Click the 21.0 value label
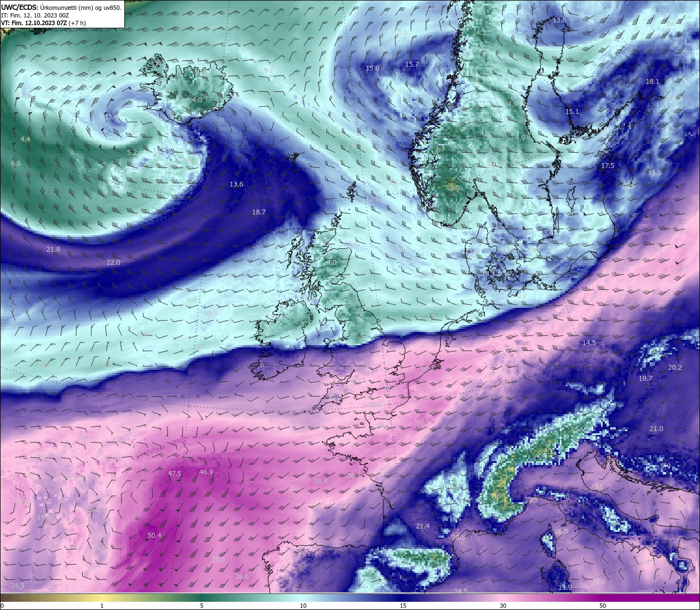700x610 pixels. pyautogui.click(x=656, y=428)
